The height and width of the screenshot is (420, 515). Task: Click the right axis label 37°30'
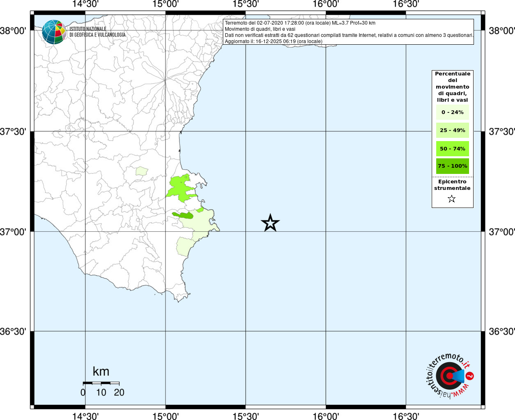tap(501, 132)
